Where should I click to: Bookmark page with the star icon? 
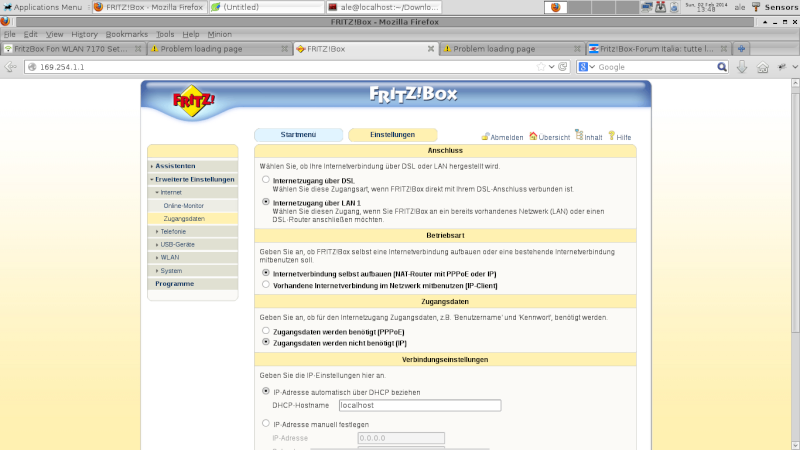pos(541,67)
